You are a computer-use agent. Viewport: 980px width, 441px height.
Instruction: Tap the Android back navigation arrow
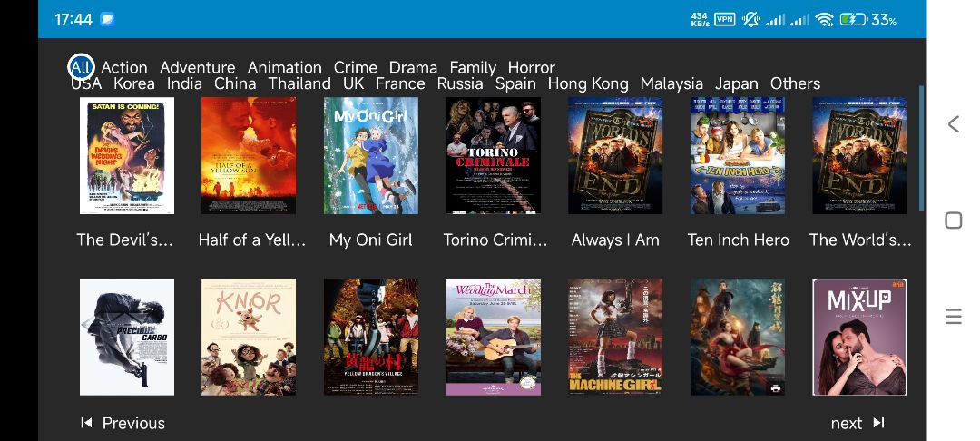(x=953, y=124)
